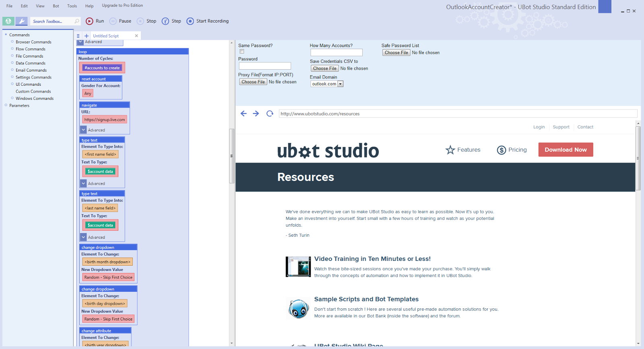Open UI Commands category
The width and height of the screenshot is (644, 349).
pyautogui.click(x=28, y=84)
